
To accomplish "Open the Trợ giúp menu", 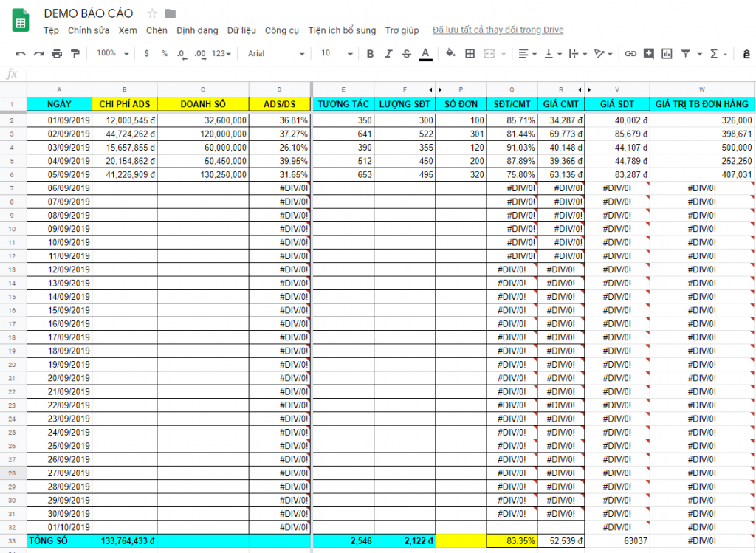I will point(402,30).
